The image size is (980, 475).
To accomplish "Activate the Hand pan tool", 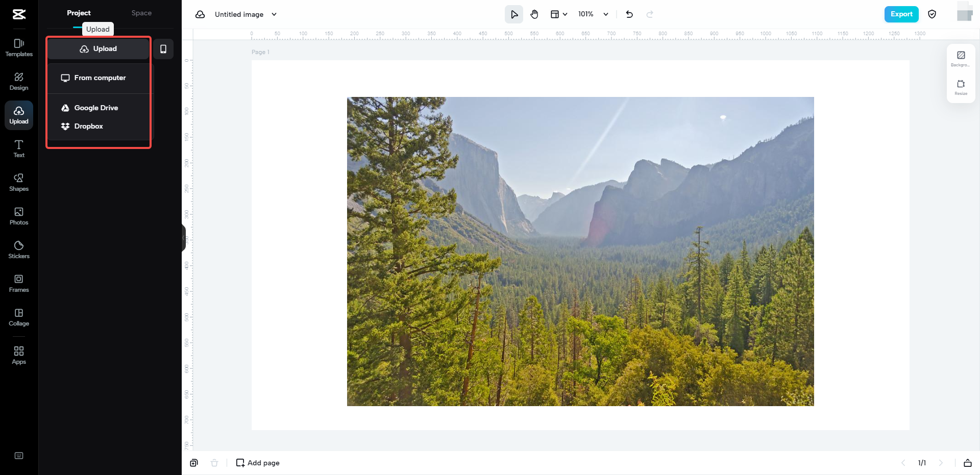I will (x=534, y=14).
